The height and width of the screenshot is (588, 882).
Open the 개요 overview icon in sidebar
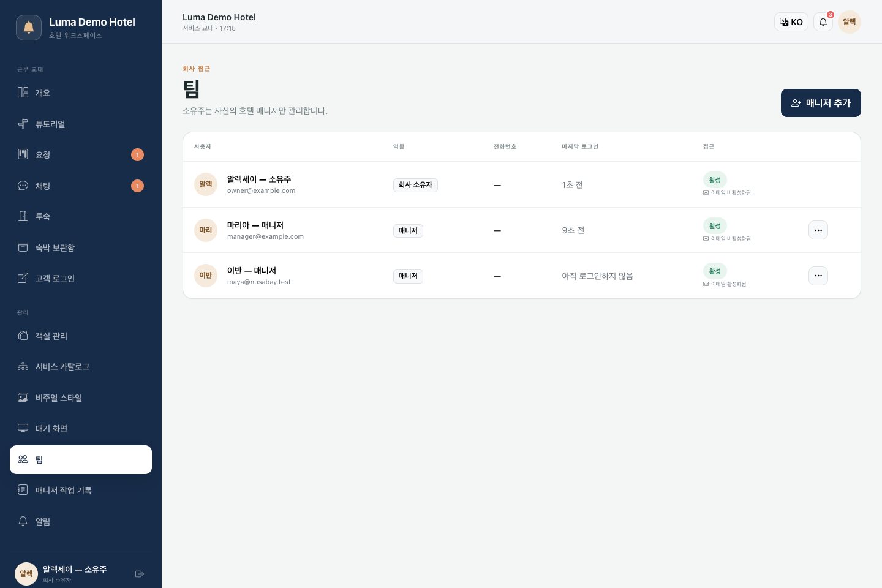point(23,92)
